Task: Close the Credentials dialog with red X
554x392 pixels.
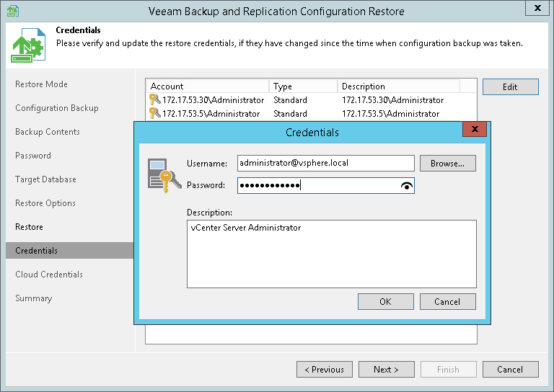Action: [474, 130]
